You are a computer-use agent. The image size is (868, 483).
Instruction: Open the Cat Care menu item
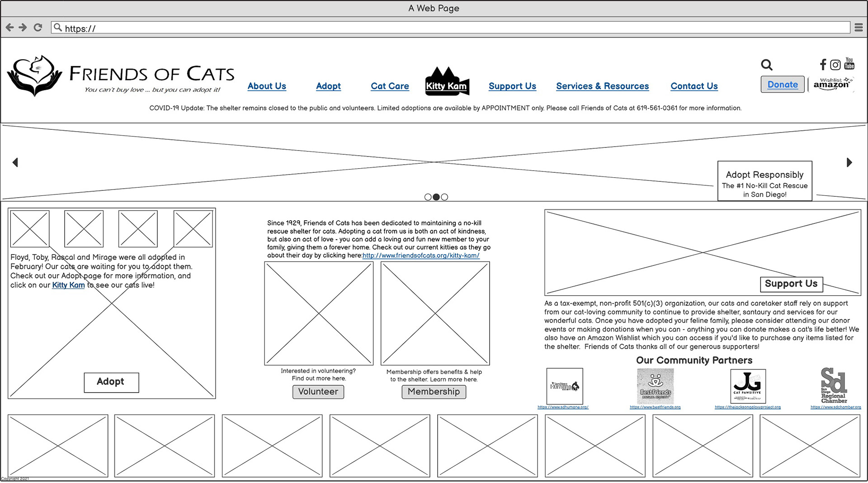tap(390, 86)
